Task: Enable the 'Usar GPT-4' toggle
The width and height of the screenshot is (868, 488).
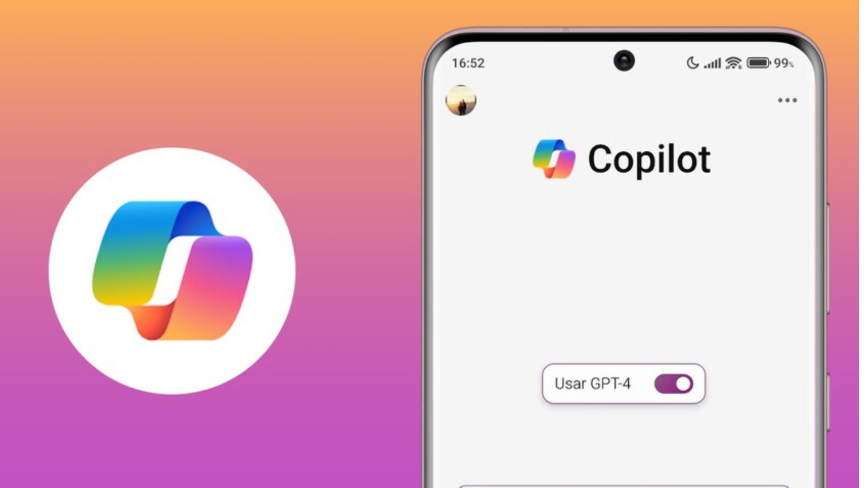Action: pos(674,383)
